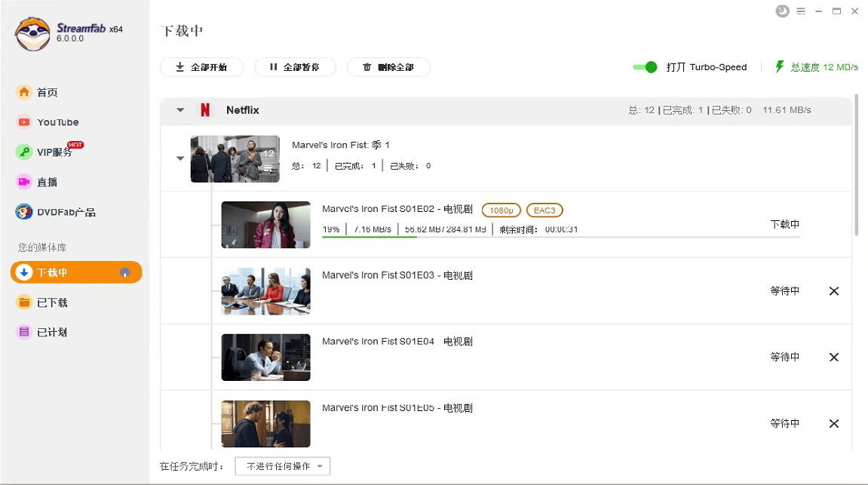
Task: Click 等待中 status of S01E03
Action: click(785, 290)
